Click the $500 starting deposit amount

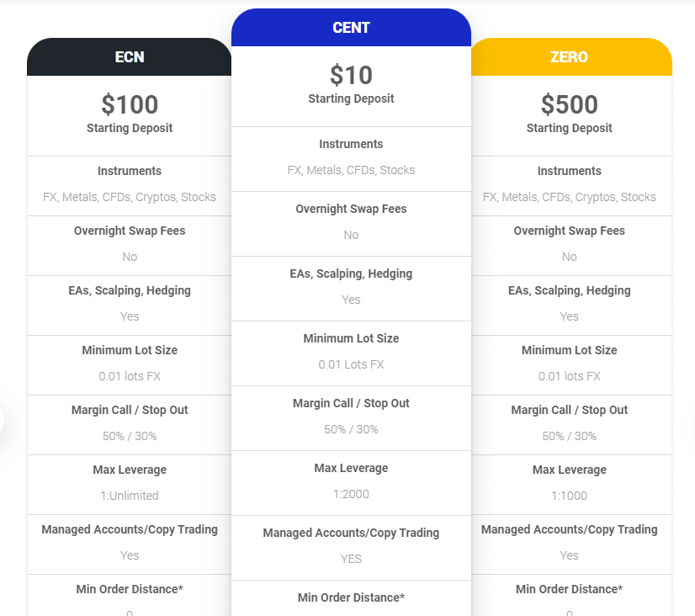tap(569, 104)
